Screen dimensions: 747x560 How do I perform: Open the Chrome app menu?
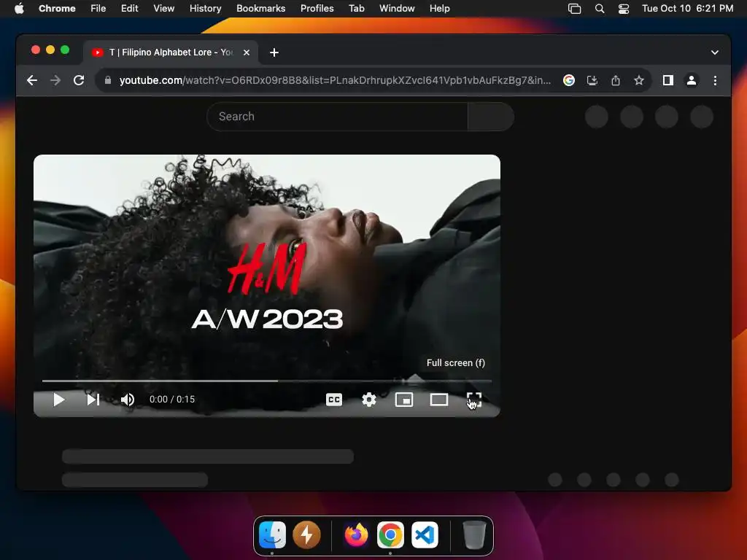(x=57, y=8)
